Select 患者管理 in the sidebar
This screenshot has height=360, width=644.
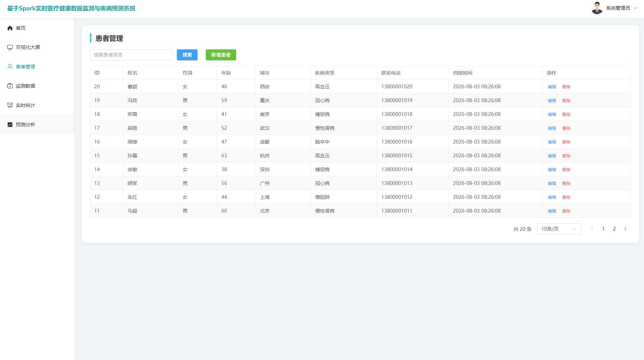coord(37,67)
